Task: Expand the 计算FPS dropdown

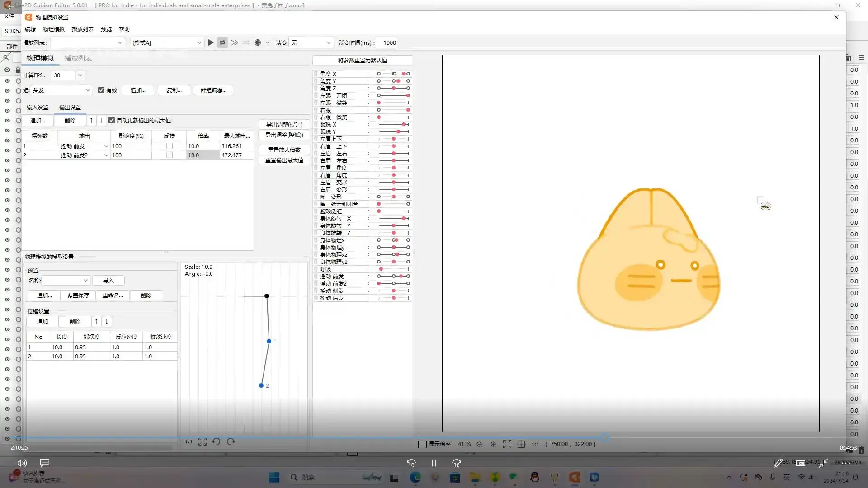Action: [x=80, y=75]
